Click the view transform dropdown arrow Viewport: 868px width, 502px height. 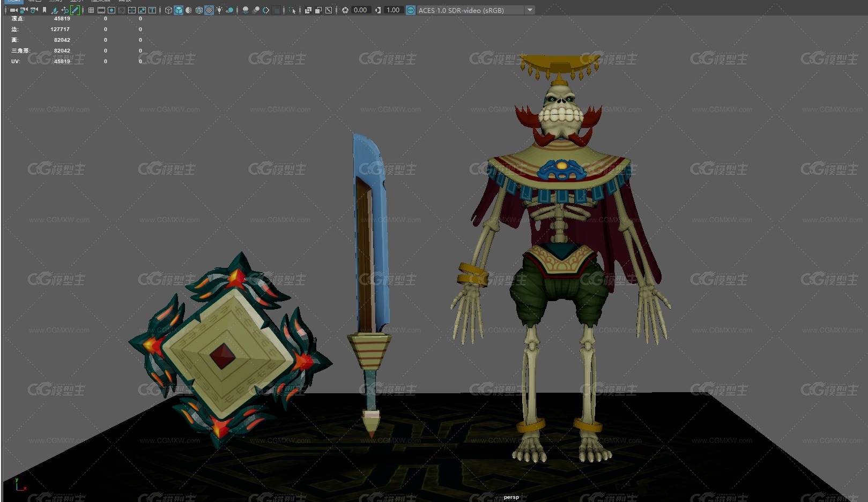point(530,10)
